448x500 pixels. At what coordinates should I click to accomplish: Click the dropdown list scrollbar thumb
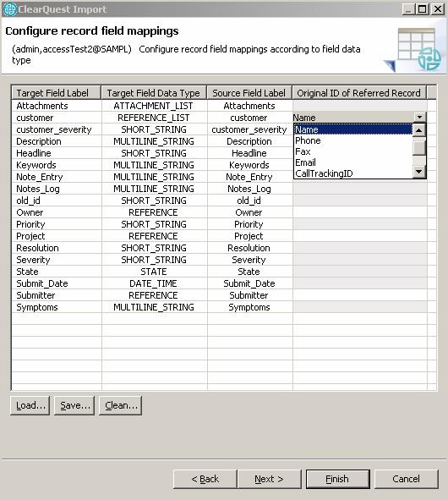pos(419,148)
